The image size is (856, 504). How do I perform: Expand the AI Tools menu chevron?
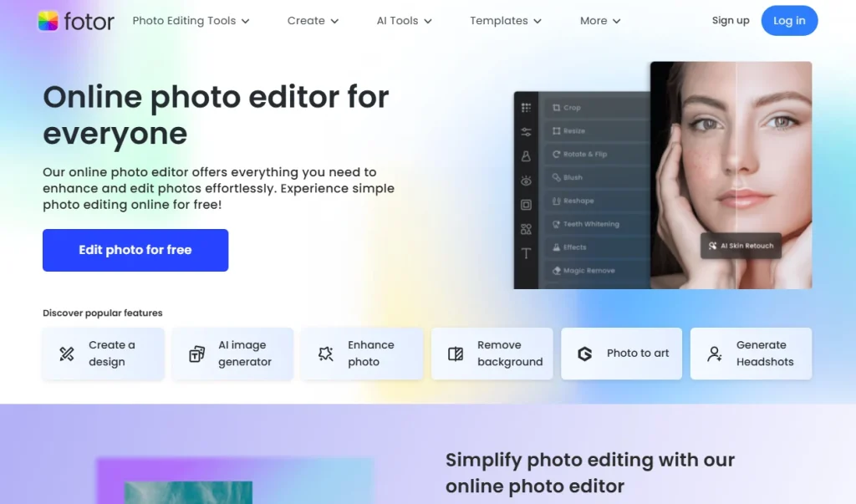pos(428,21)
